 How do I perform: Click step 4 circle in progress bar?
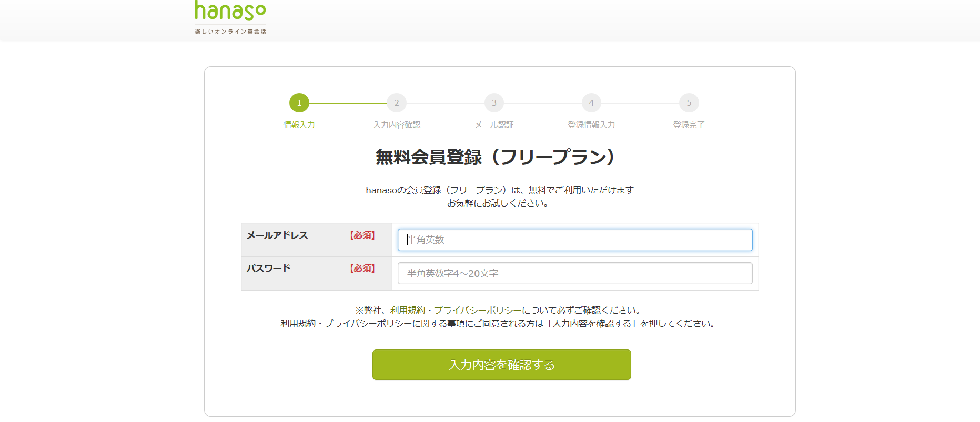tap(591, 103)
